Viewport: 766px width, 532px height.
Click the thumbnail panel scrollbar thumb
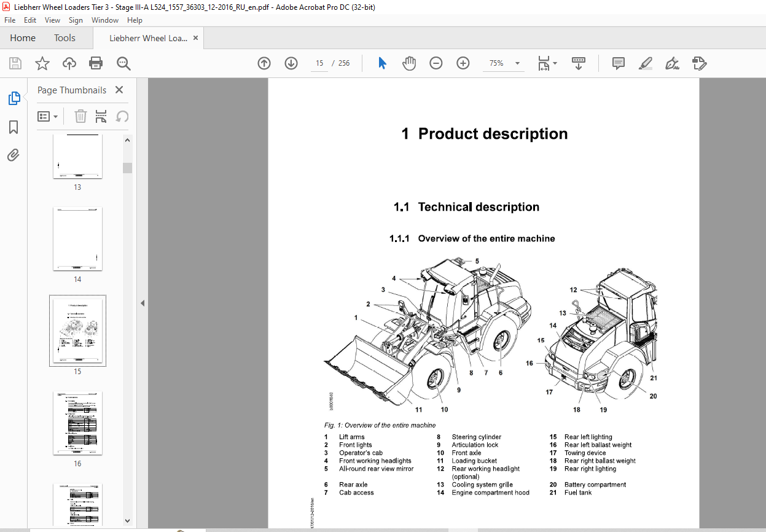click(127, 168)
